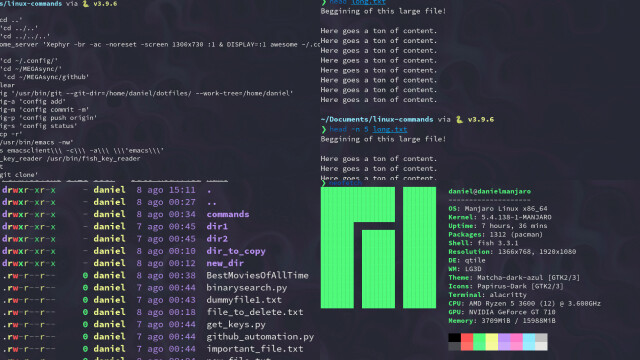Click the prompt chevron before 'head -n 5'

(x=324, y=129)
